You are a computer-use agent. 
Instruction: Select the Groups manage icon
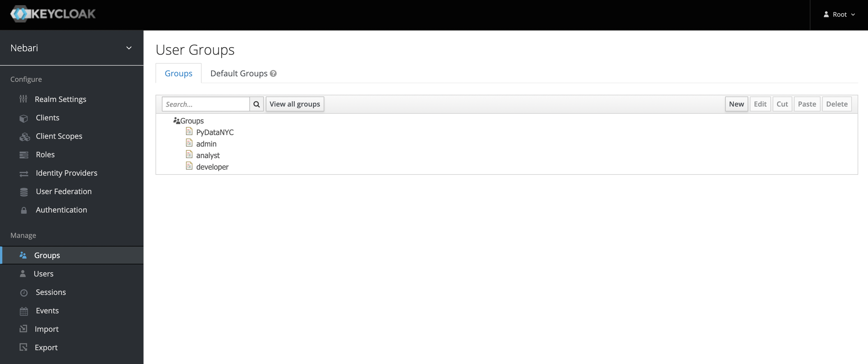tap(22, 255)
